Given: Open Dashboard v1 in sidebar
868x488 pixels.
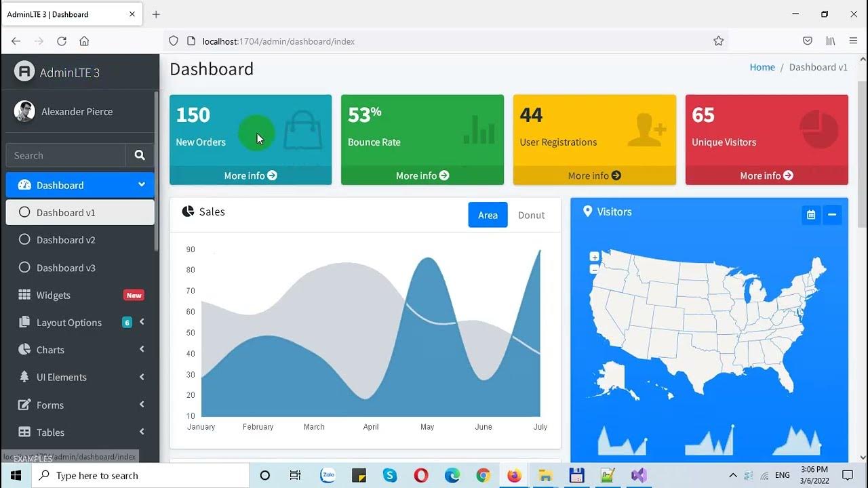Looking at the screenshot, I should 80,212.
